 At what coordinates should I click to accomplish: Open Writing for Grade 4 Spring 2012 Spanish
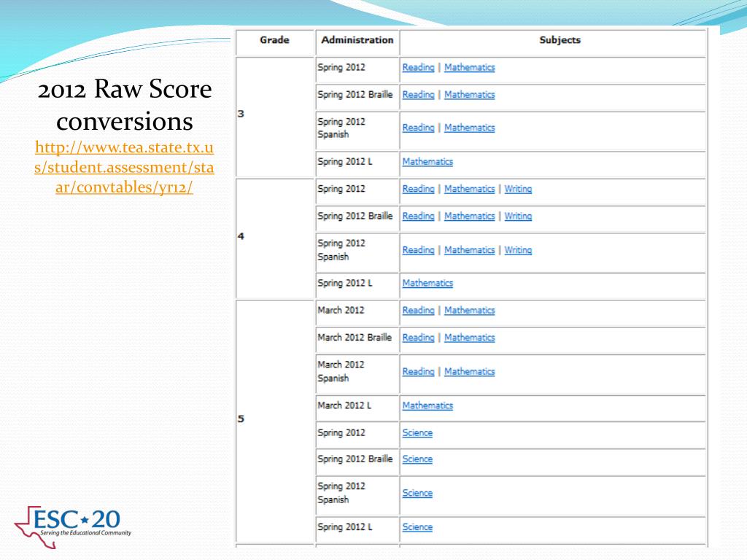518,250
